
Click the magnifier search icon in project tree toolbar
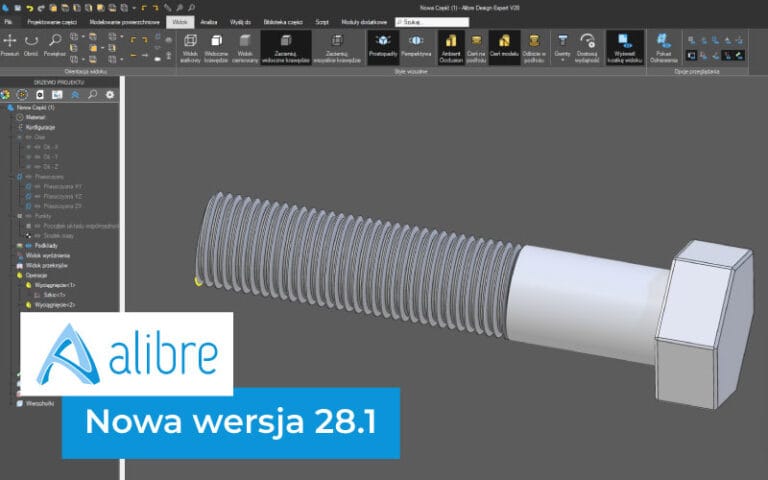point(93,95)
